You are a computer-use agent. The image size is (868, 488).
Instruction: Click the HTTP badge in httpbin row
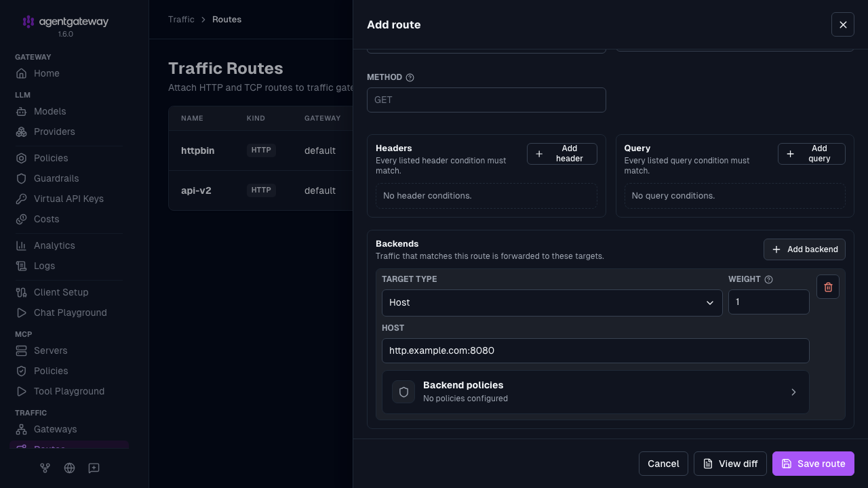click(x=261, y=150)
